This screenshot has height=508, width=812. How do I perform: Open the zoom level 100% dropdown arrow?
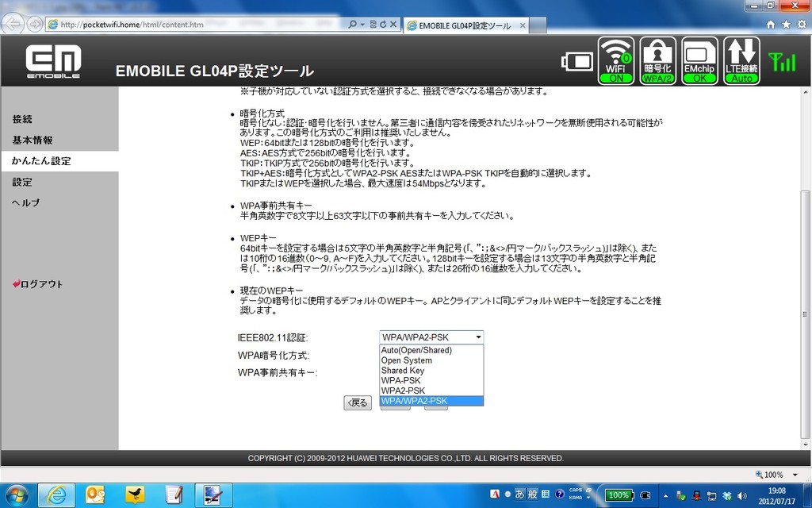(795, 475)
